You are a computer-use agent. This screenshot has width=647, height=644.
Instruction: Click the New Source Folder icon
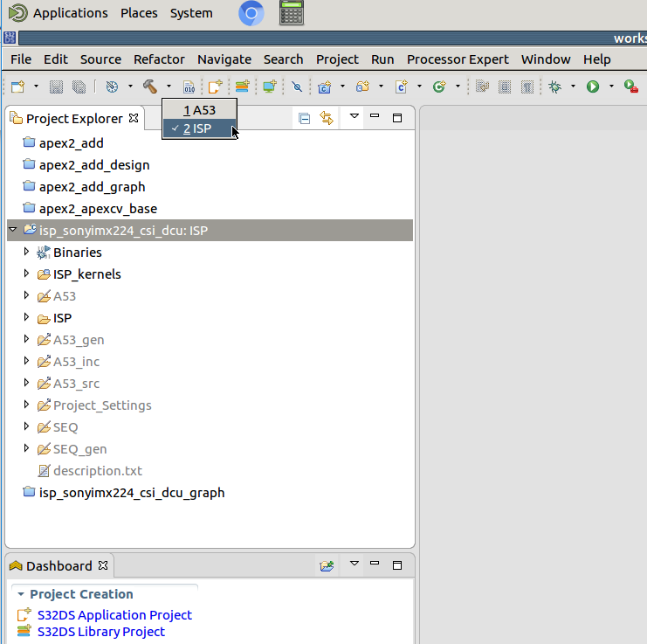click(363, 87)
